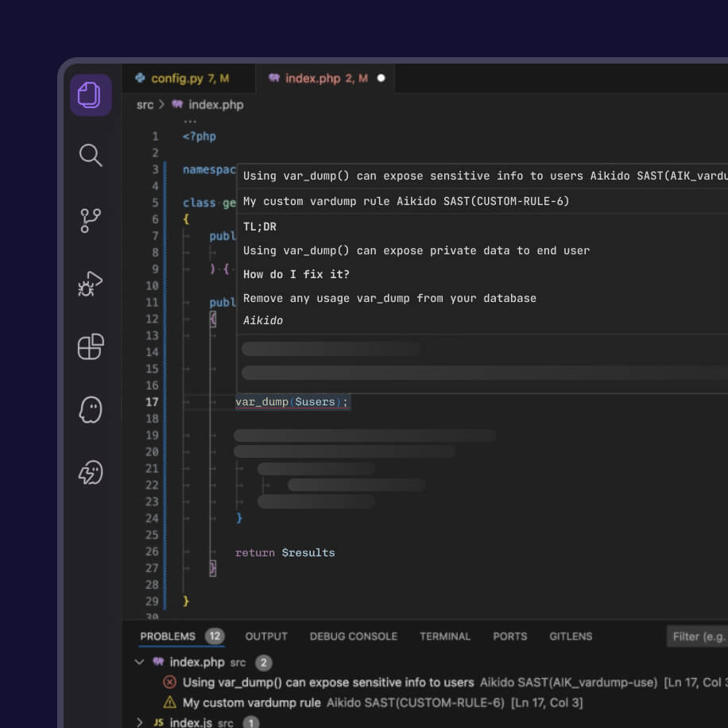Open the Extensions blocks icon
The width and height of the screenshot is (728, 728).
click(91, 347)
